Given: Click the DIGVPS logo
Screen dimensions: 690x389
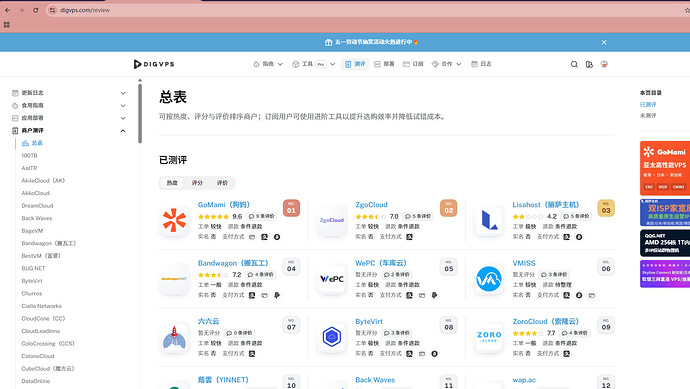Looking at the screenshot, I should 154,64.
